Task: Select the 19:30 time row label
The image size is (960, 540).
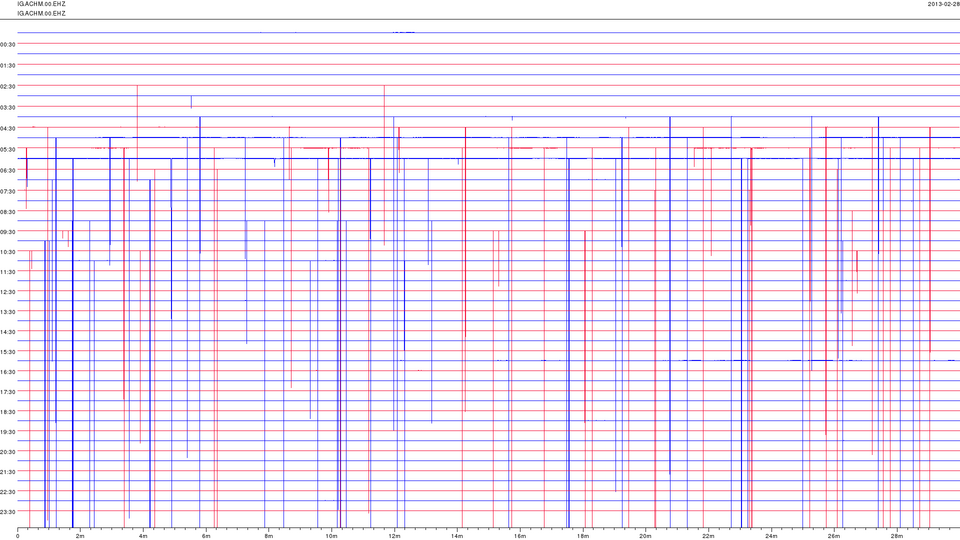Action: point(8,432)
